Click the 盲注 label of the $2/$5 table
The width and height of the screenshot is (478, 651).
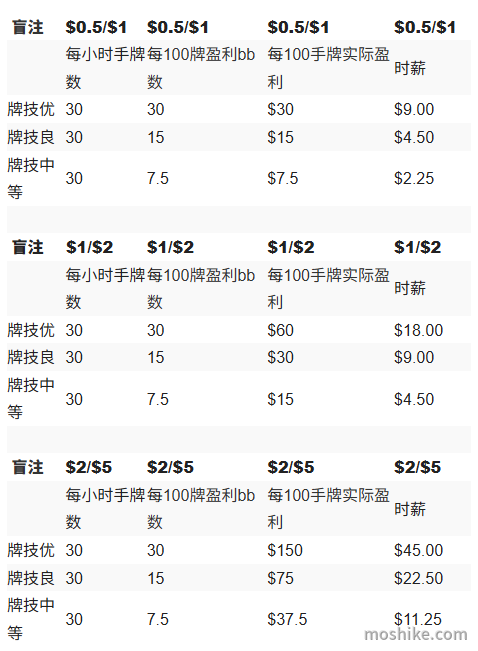click(x=27, y=467)
